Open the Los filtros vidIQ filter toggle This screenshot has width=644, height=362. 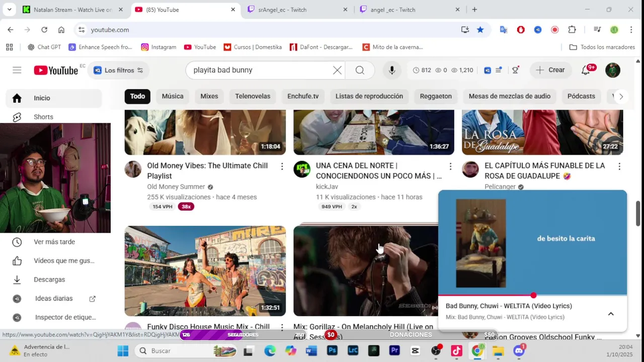point(119,70)
